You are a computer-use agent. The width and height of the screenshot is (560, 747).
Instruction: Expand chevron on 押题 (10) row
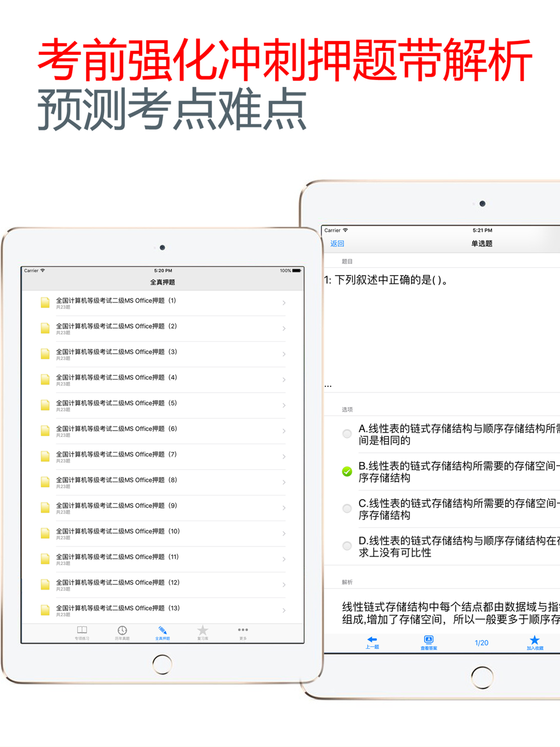[x=284, y=534]
